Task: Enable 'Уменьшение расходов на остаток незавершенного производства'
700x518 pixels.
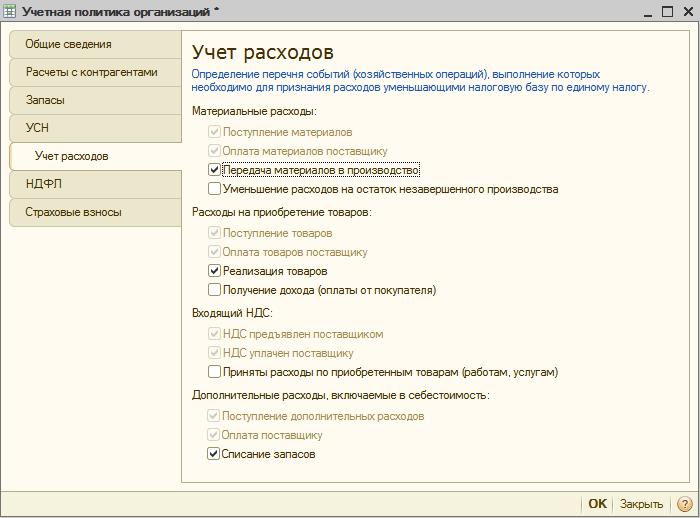Action: [214, 189]
